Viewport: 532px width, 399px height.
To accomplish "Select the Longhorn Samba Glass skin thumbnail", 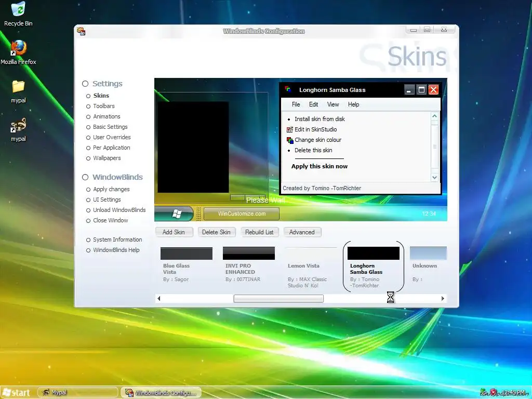I will pos(373,254).
